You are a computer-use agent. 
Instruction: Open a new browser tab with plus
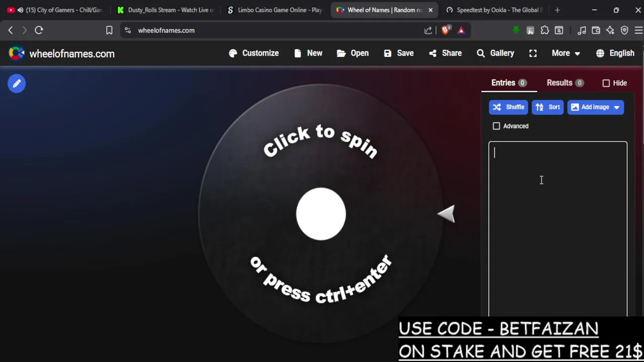[557, 10]
